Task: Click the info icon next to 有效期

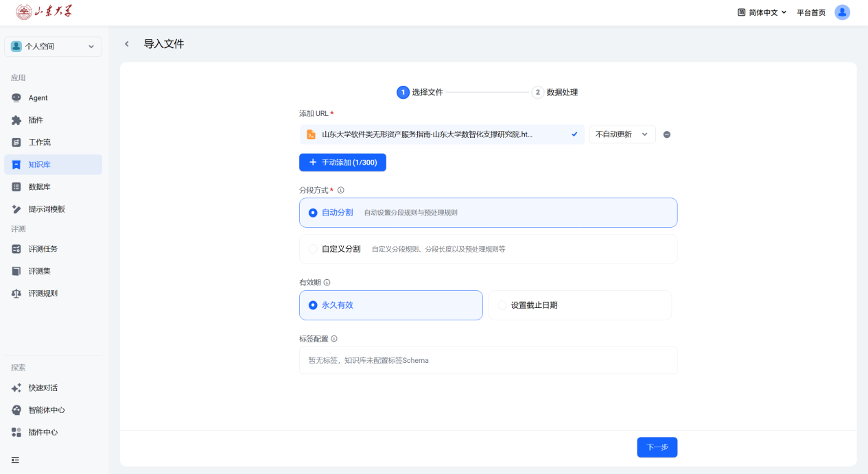Action: point(327,283)
